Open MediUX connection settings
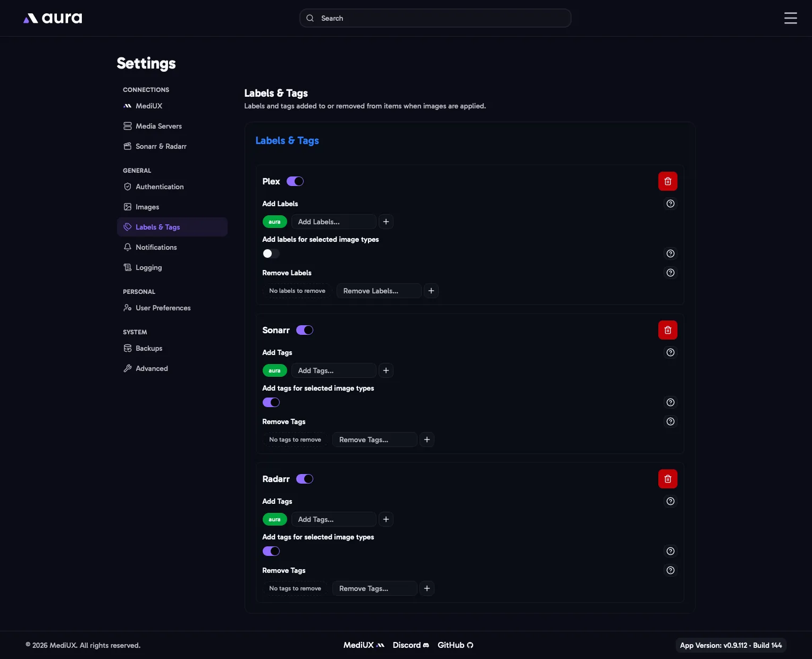This screenshot has height=659, width=812. pos(172,106)
